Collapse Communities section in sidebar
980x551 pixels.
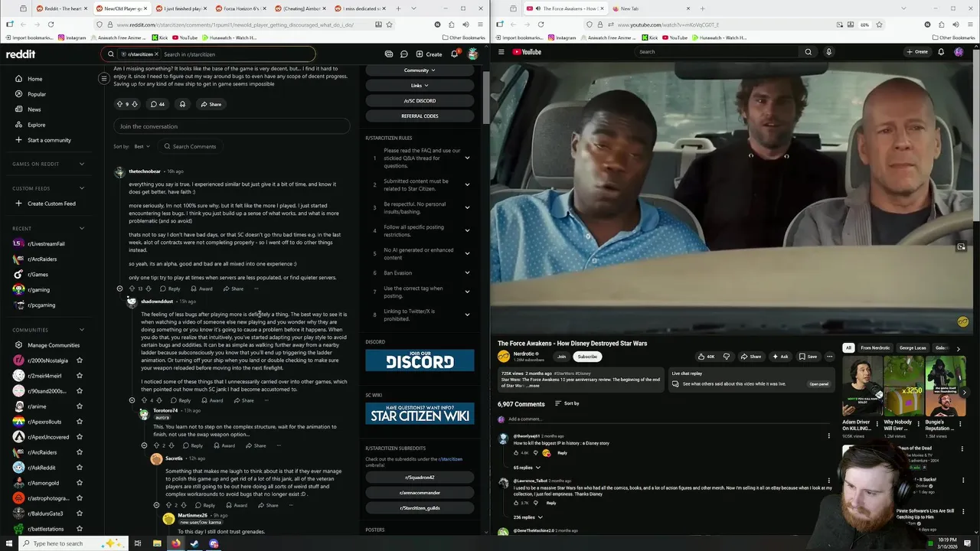pyautogui.click(x=82, y=330)
